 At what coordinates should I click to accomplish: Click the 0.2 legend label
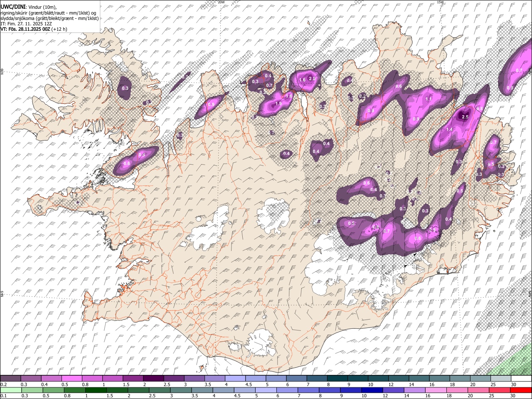[x=3, y=384]
